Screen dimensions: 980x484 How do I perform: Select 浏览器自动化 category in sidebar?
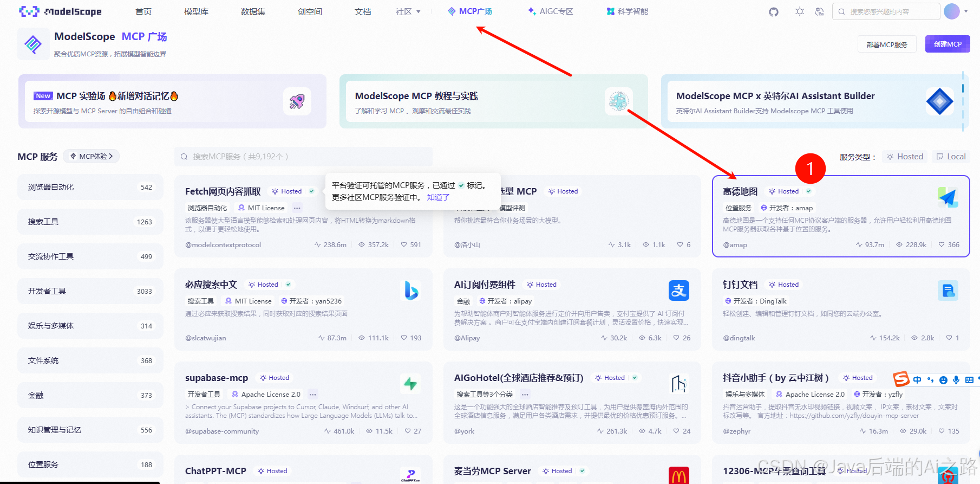[90, 187]
